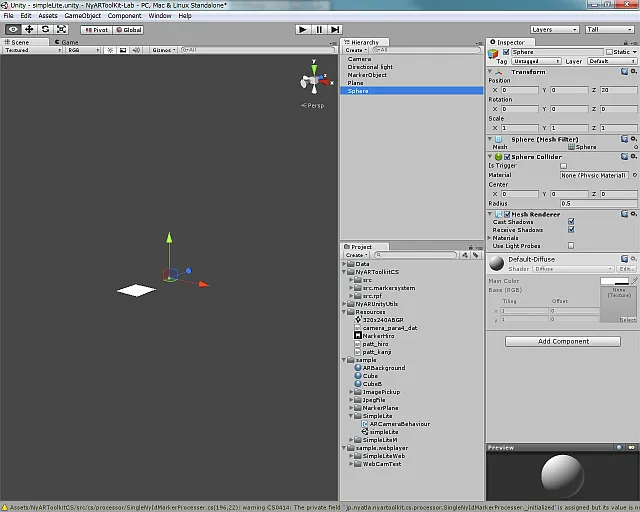Toggle Mesh Renderer enabled checkbox
The image size is (640, 512).
tap(507, 214)
